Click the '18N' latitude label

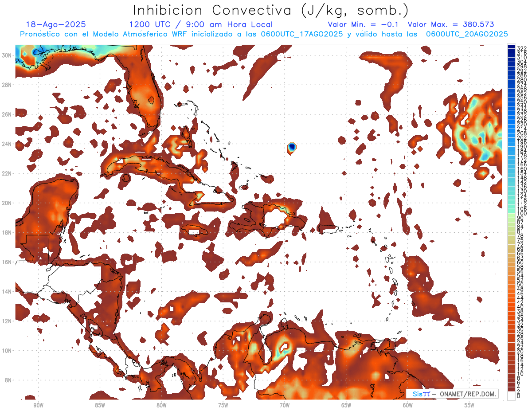(7, 232)
